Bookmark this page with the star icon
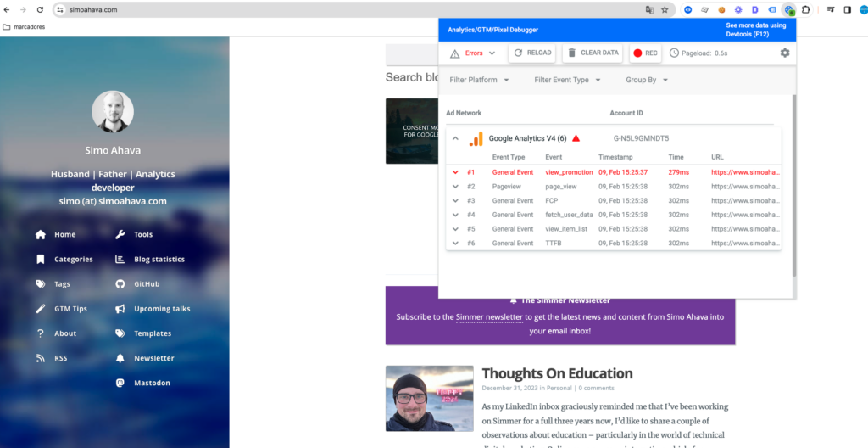Image resolution: width=868 pixels, height=448 pixels. (x=665, y=9)
